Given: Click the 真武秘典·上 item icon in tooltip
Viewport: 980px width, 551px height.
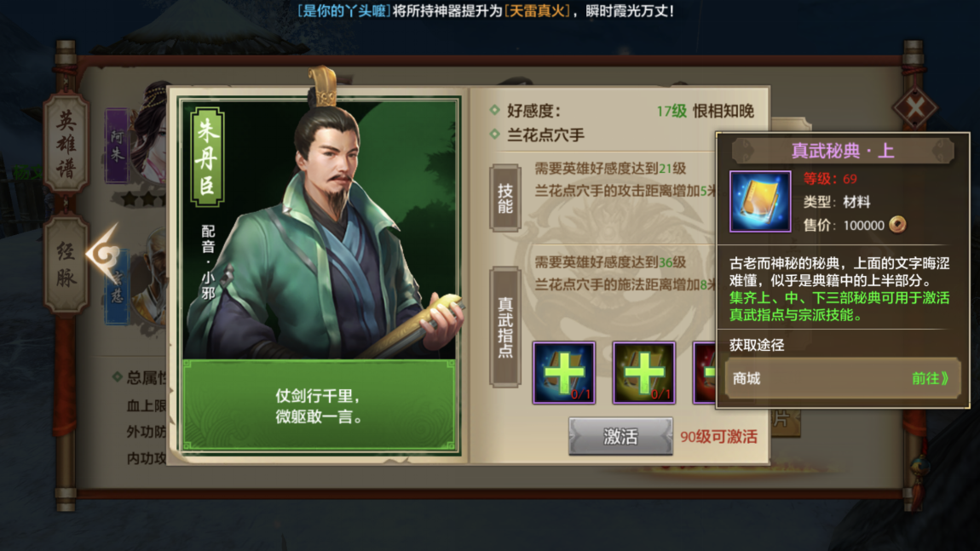Looking at the screenshot, I should pos(760,202).
